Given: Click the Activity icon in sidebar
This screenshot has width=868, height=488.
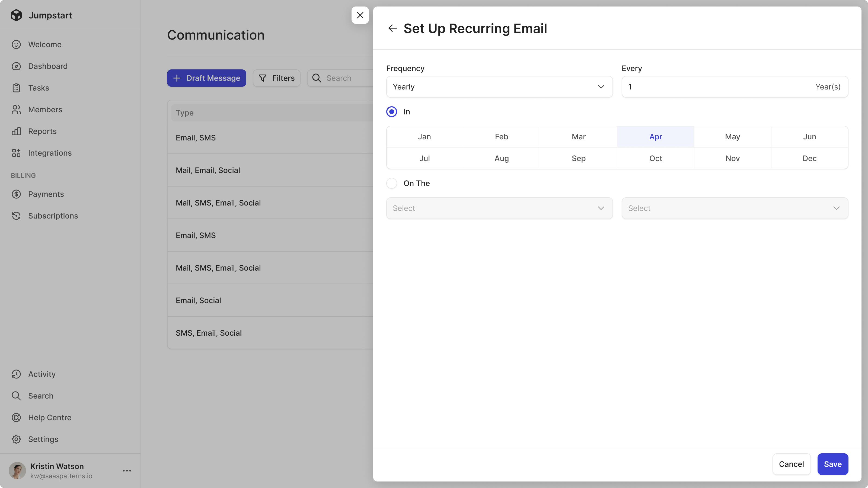Looking at the screenshot, I should (x=16, y=374).
